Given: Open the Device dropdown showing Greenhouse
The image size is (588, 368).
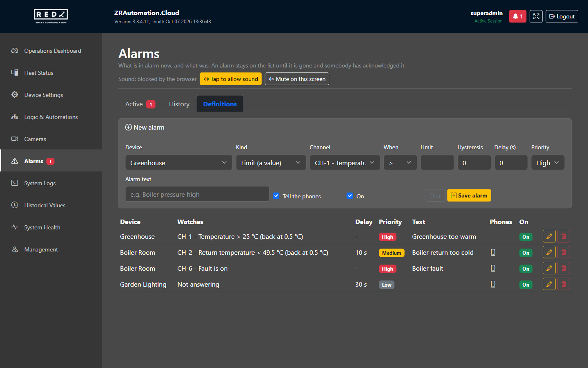Looking at the screenshot, I should 179,163.
